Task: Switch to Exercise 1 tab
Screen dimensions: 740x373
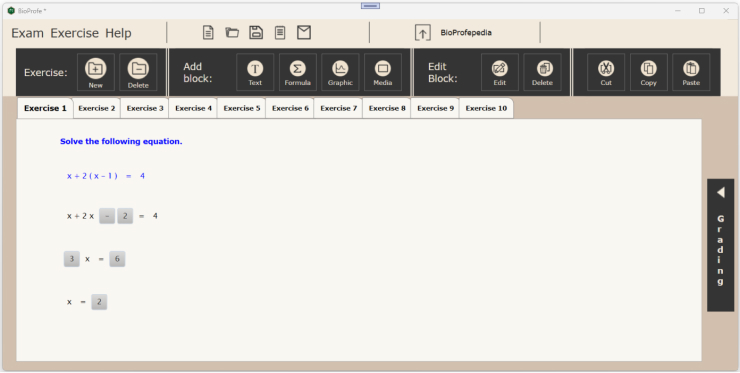Action: tap(45, 108)
